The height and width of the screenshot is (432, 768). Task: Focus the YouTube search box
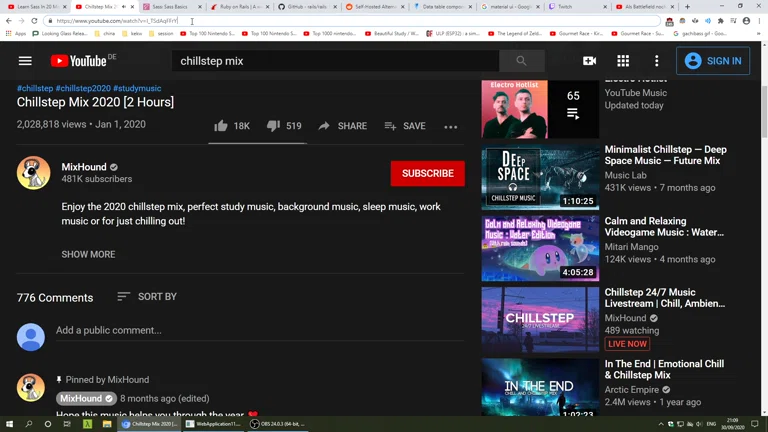[x=336, y=61]
